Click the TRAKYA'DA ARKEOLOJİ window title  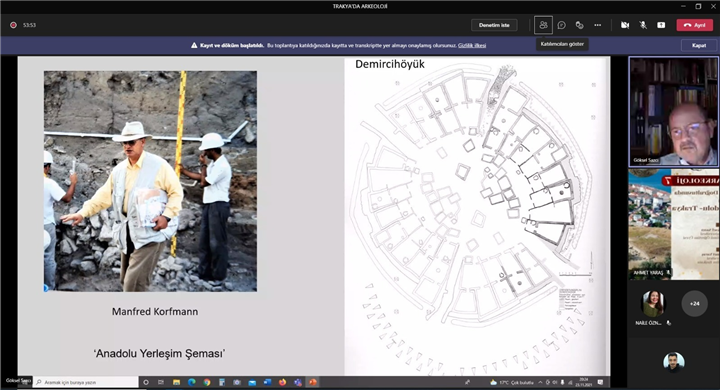tap(360, 6)
